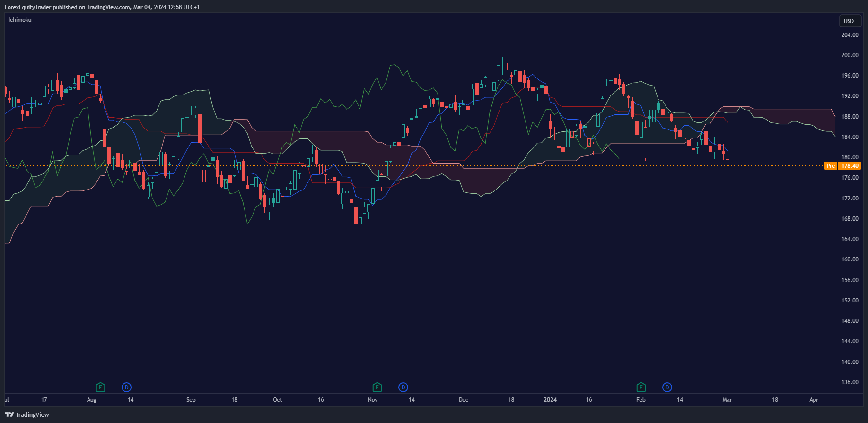Click the ForexEquityTrader publisher header text
The width and height of the screenshot is (868, 423).
coord(102,7)
